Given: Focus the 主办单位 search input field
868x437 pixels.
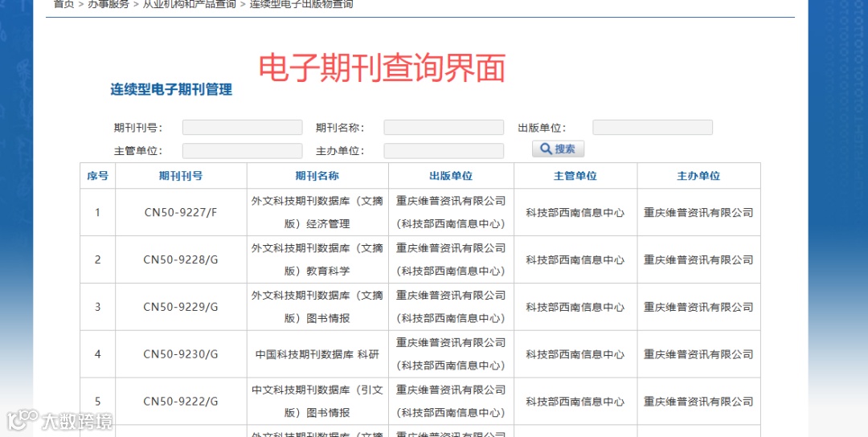Looking at the screenshot, I should pyautogui.click(x=444, y=151).
